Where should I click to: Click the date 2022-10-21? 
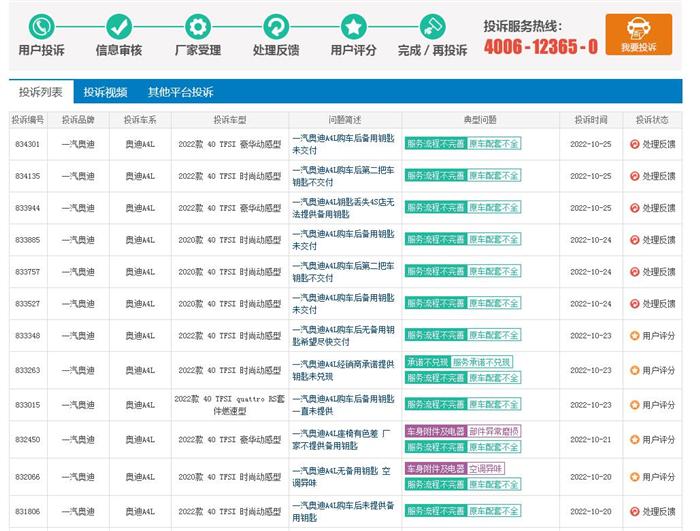[x=591, y=439]
